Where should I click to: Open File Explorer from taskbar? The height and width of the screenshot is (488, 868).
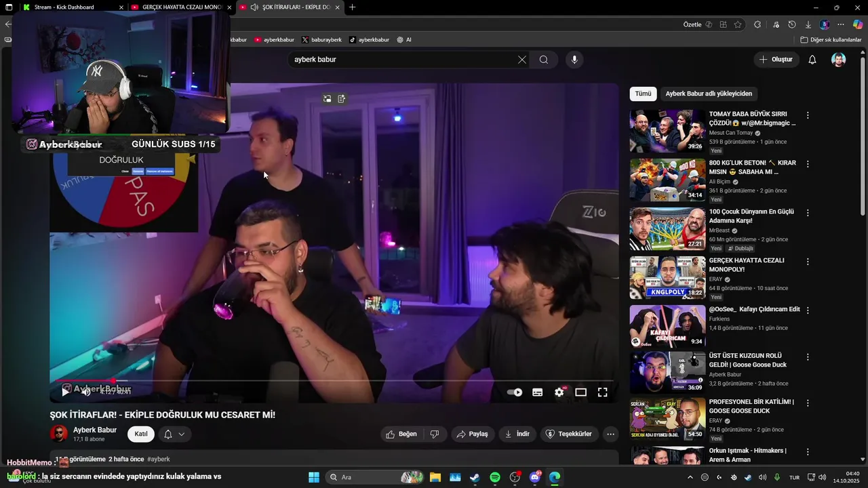pyautogui.click(x=435, y=477)
